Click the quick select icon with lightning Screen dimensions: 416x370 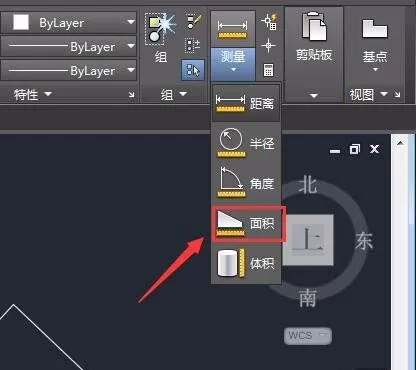270,22
